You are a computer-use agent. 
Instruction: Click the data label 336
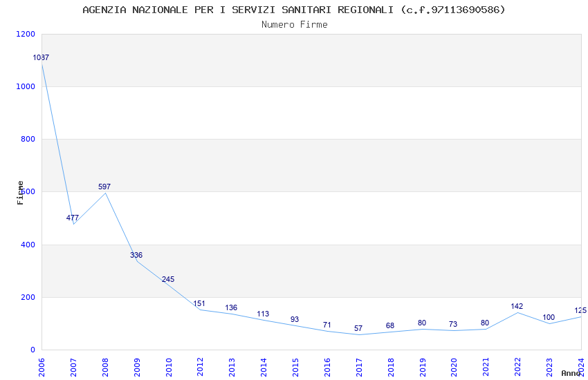pos(136,255)
